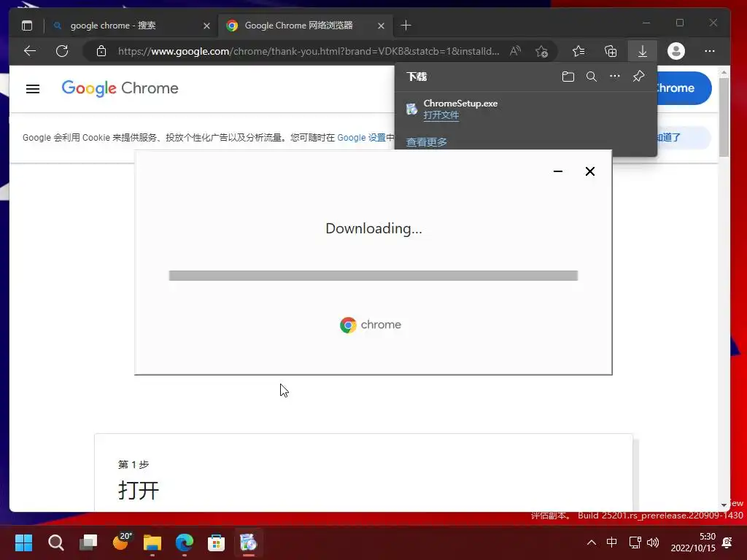
Task: Open the Google 设置 link in cookie notice
Action: tap(362, 138)
